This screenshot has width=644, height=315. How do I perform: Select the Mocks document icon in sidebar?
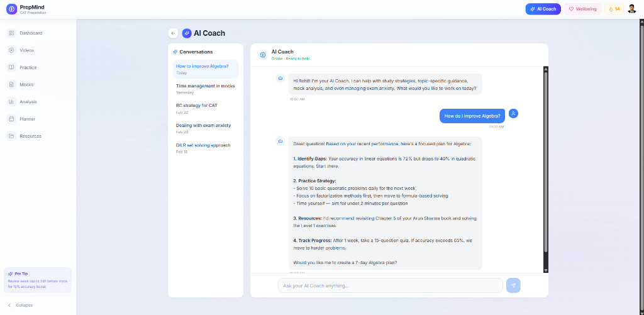[11, 85]
